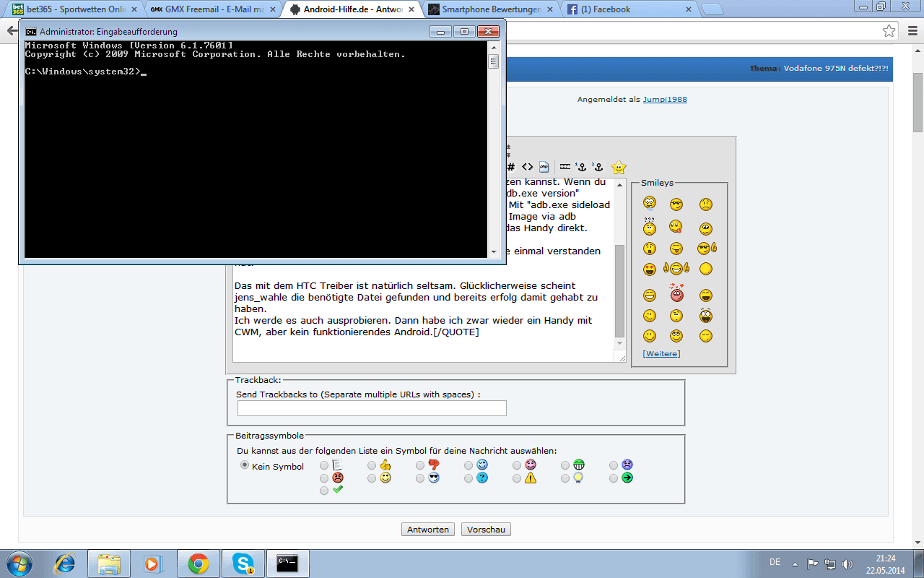Insert the bug-eyed laughing smiley

coord(706,315)
